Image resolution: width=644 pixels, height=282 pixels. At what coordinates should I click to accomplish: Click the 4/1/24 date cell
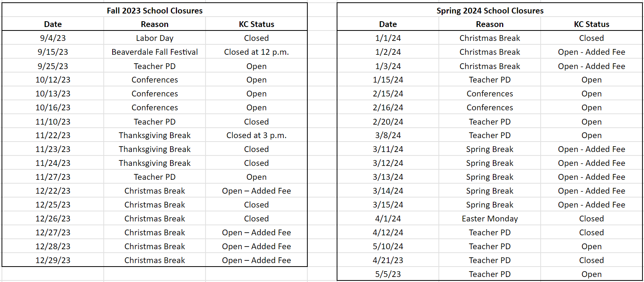tap(388, 218)
